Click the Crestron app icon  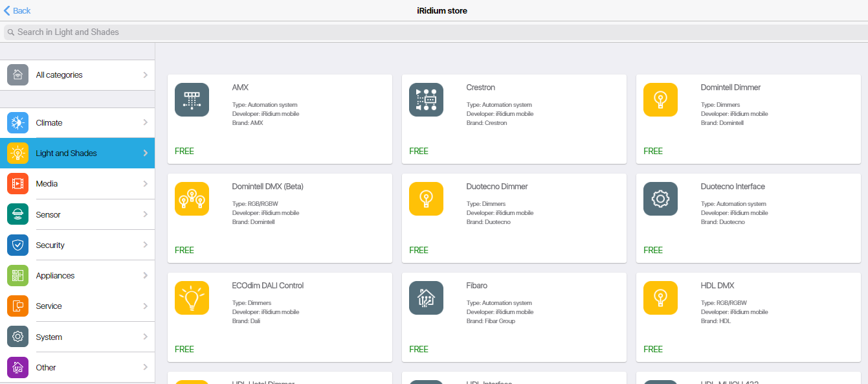(x=426, y=100)
